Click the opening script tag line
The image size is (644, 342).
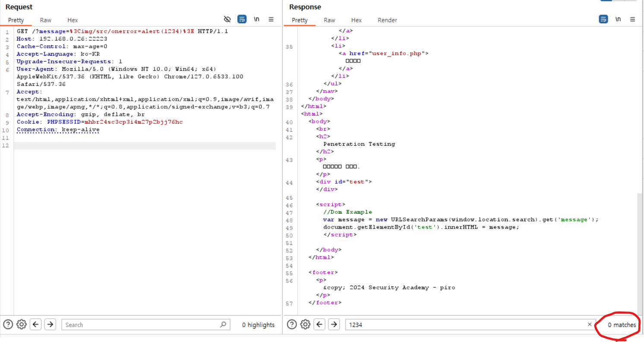tap(331, 204)
